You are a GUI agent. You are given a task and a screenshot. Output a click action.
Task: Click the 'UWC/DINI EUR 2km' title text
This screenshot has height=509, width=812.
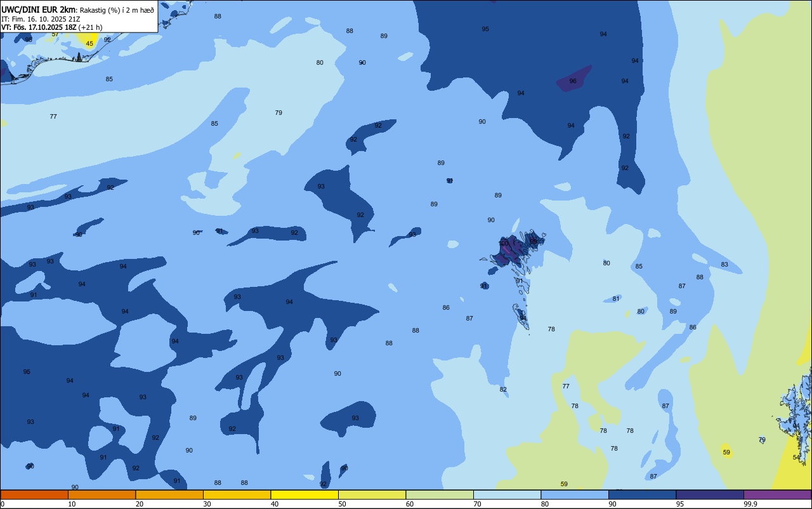[39, 10]
